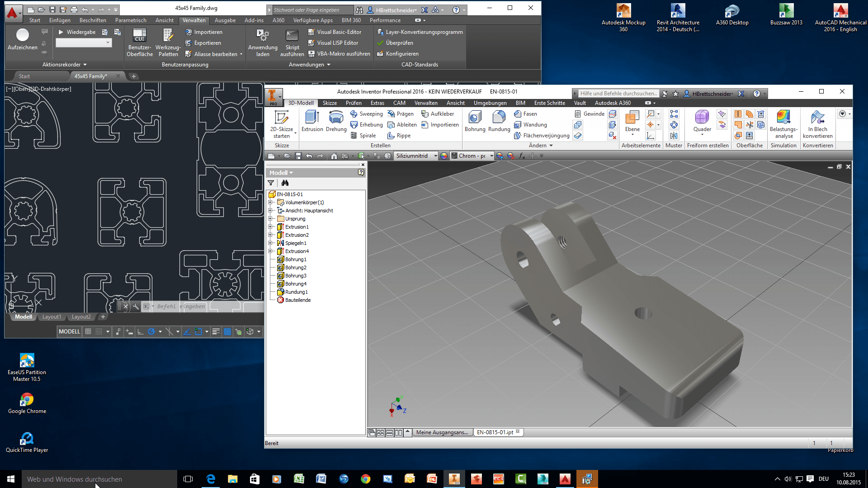The height and width of the screenshot is (488, 868).
Task: Open the Ausgabe tab in AutoCAD
Action: tap(225, 20)
